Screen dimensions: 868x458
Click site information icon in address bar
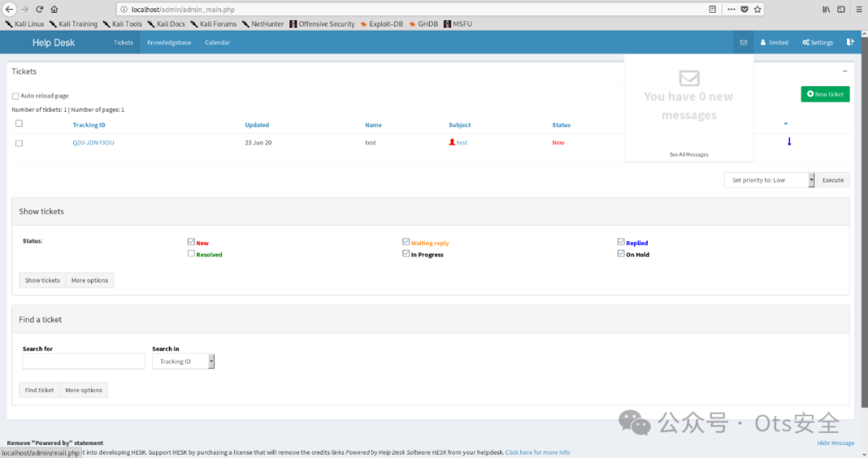click(x=124, y=10)
